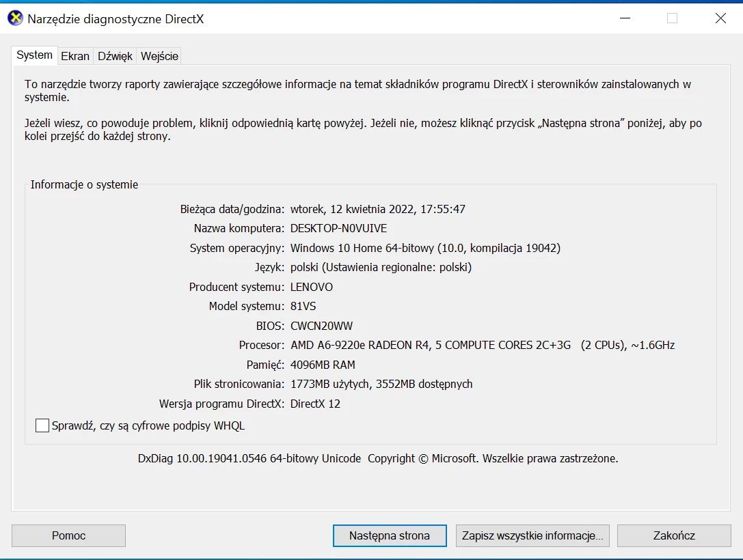
Task: Click page file value 1773MB użytych
Action: pyautogui.click(x=381, y=384)
